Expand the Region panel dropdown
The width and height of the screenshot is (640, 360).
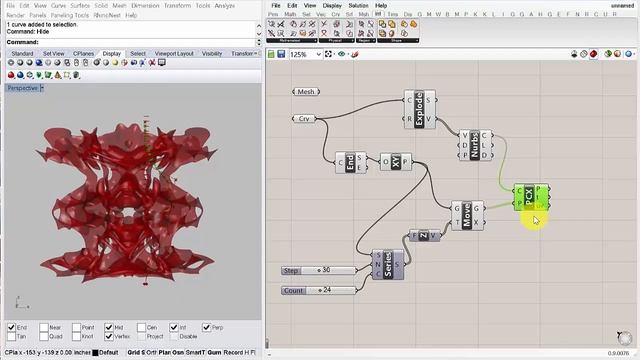[x=373, y=41]
